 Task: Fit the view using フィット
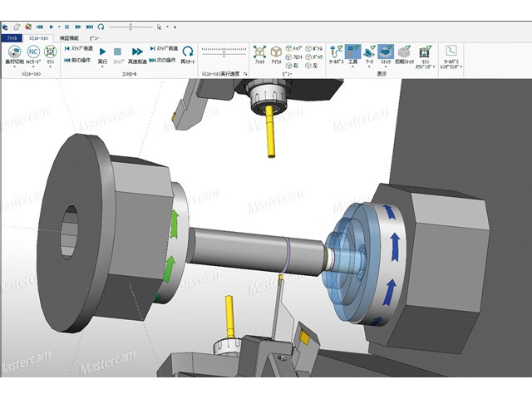[260, 56]
